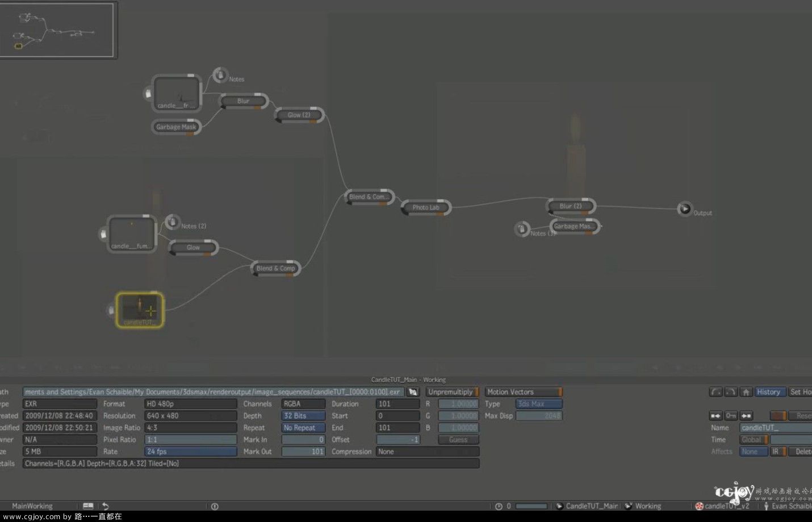Click the Mark Out 101 field
This screenshot has height=522, width=812.
pyautogui.click(x=304, y=452)
